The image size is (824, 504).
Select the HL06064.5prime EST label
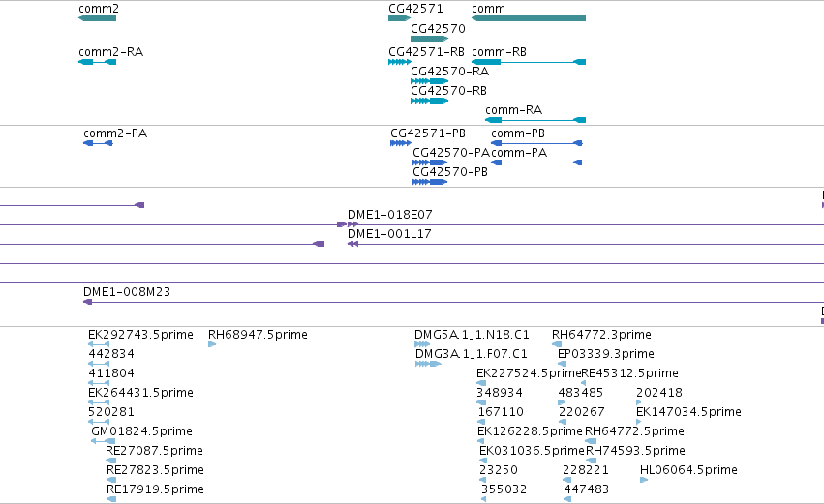coord(688,470)
